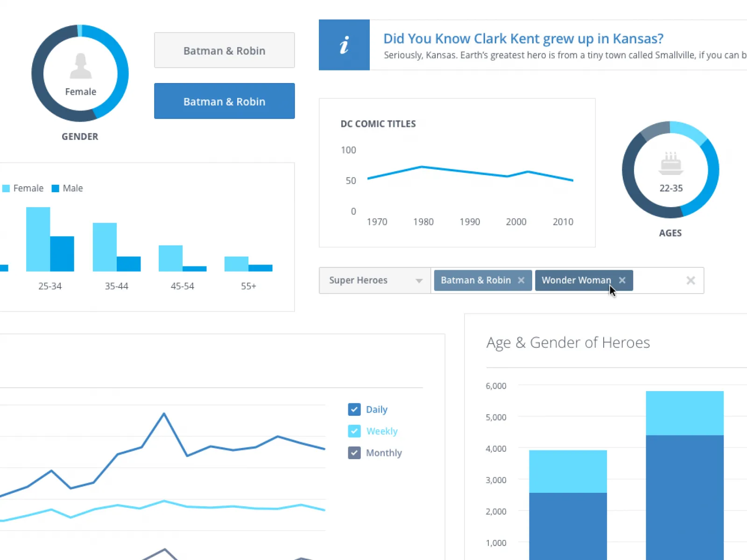The image size is (747, 560).
Task: Click the Age & Gender of Heroes title
Action: tap(568, 343)
